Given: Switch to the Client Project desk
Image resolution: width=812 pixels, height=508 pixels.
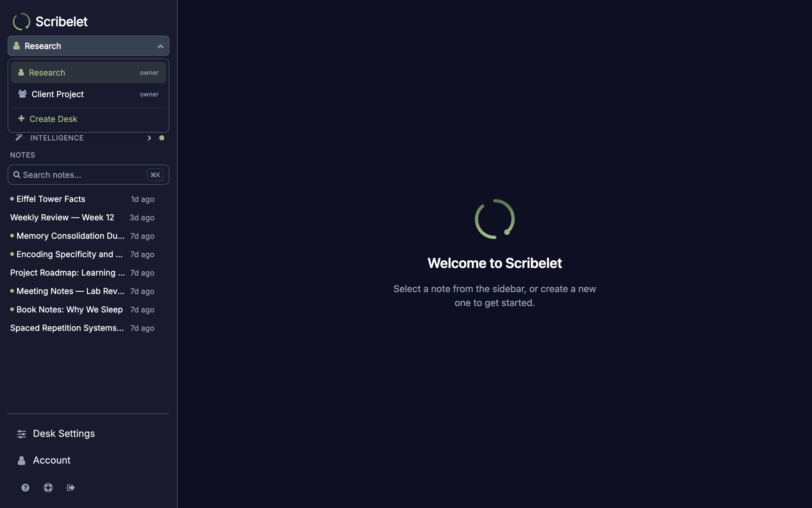Looking at the screenshot, I should [x=88, y=94].
